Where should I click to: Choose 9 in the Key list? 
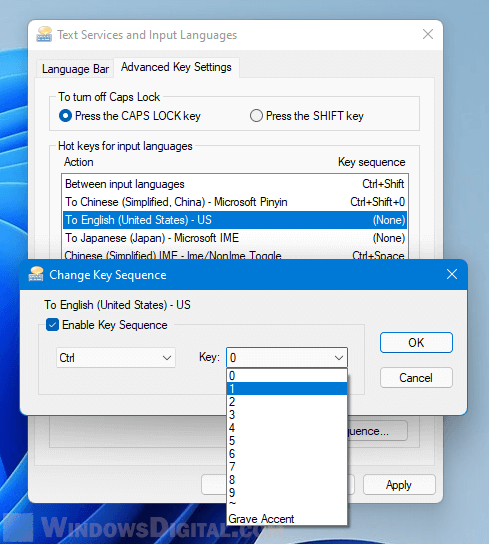(287, 493)
